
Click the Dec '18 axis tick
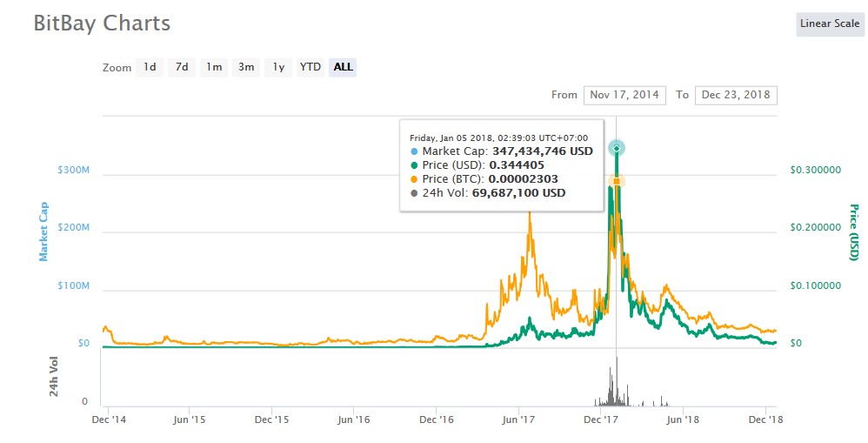[x=766, y=420]
